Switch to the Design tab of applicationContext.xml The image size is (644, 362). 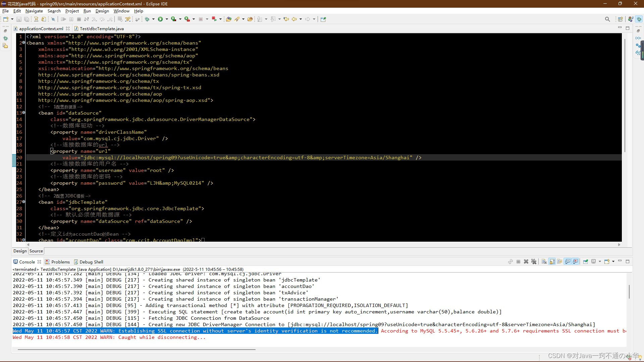(x=19, y=251)
